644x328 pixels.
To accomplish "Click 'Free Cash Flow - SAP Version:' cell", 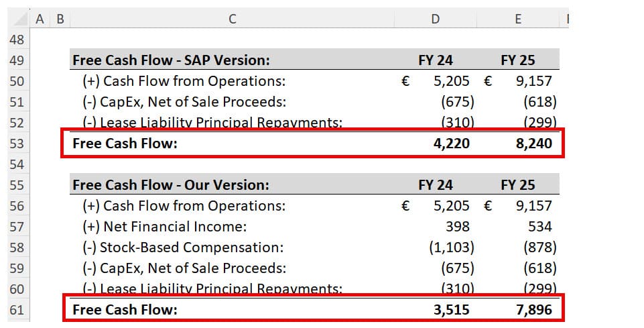I will click(x=172, y=60).
